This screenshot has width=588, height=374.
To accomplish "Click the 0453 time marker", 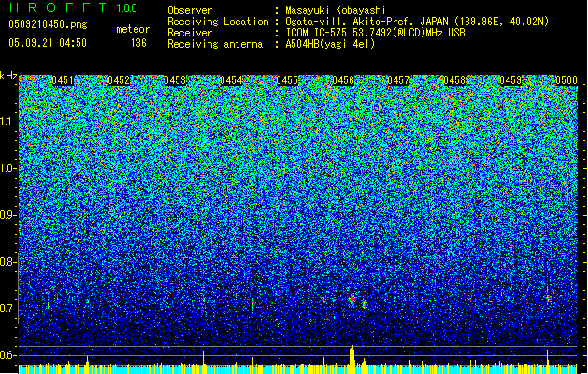I will tap(175, 80).
